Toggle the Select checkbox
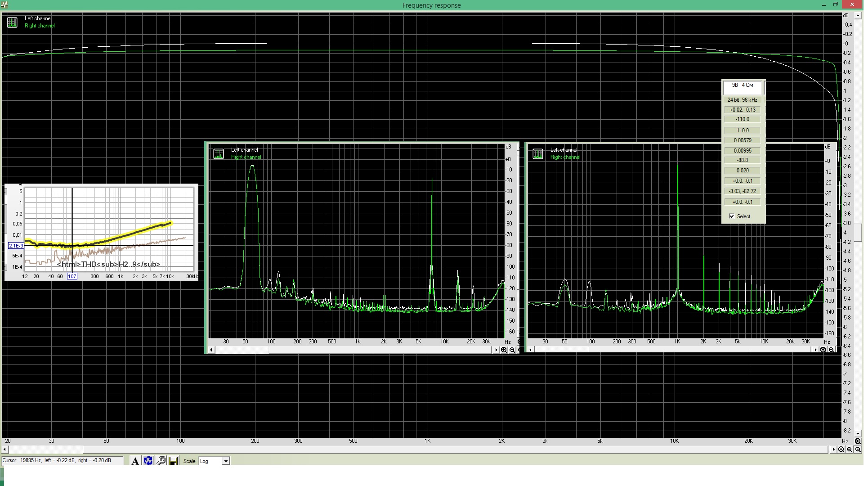 (732, 216)
